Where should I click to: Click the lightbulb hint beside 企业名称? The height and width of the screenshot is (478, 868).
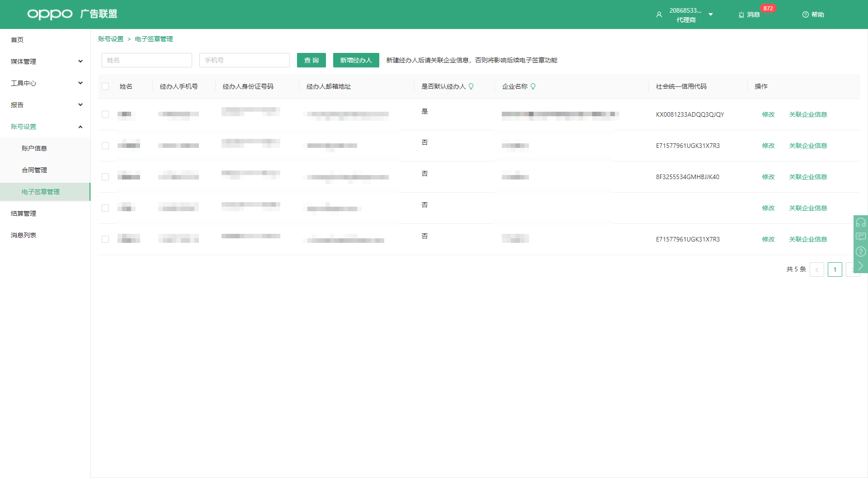[x=533, y=86]
